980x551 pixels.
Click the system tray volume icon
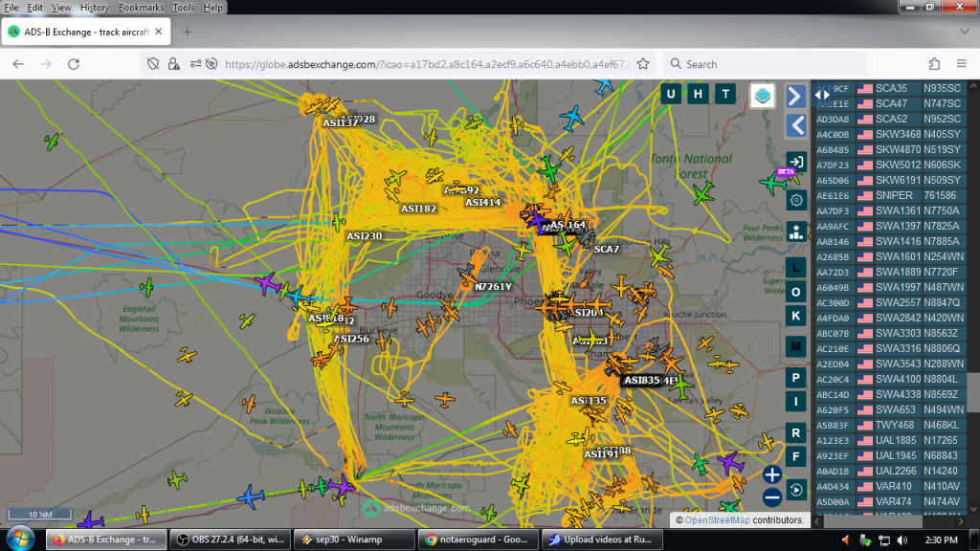pos(902,540)
